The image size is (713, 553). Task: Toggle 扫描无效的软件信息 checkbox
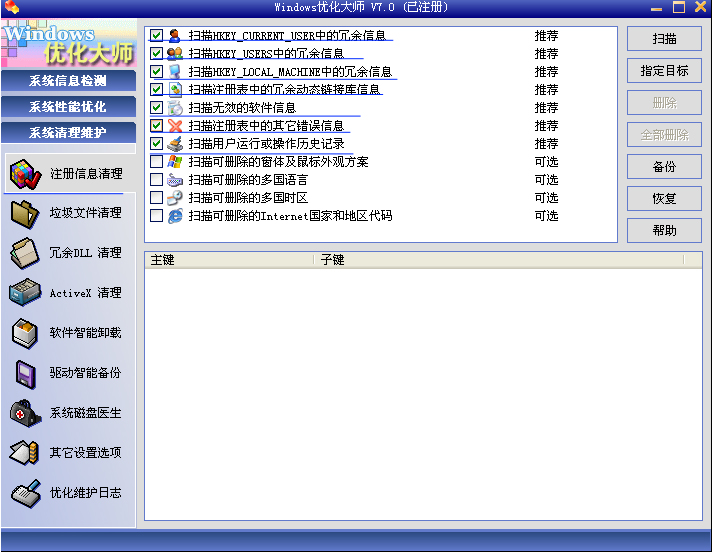(x=156, y=107)
